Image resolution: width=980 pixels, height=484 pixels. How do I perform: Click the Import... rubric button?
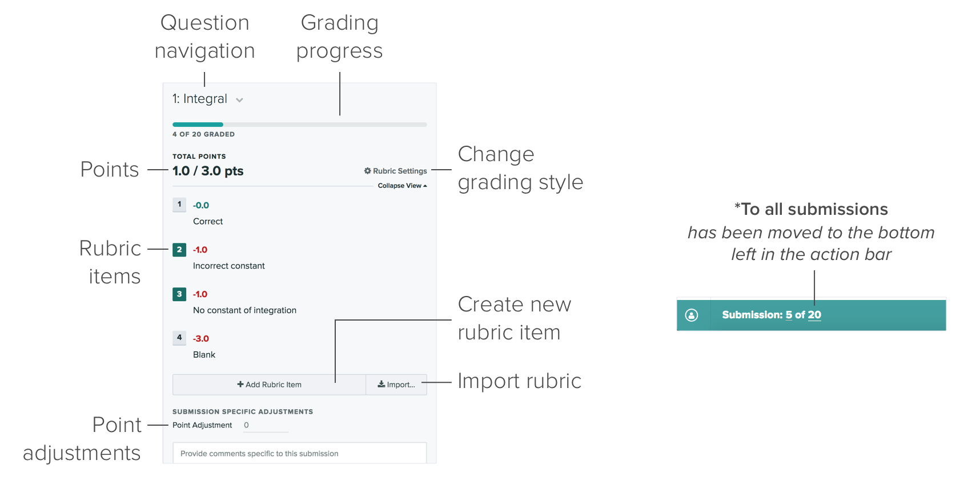pos(396,385)
